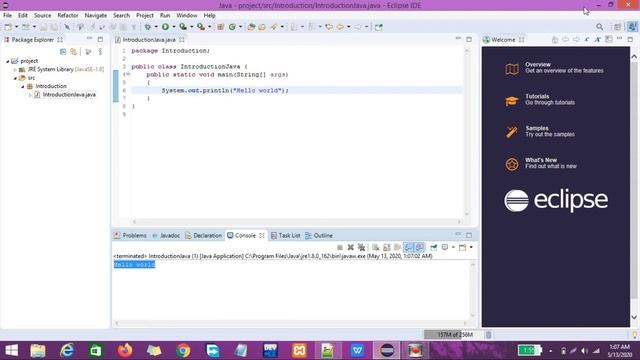The width and height of the screenshot is (640, 360).
Task: Open File Explorer from the taskbar
Action: (x=38, y=351)
